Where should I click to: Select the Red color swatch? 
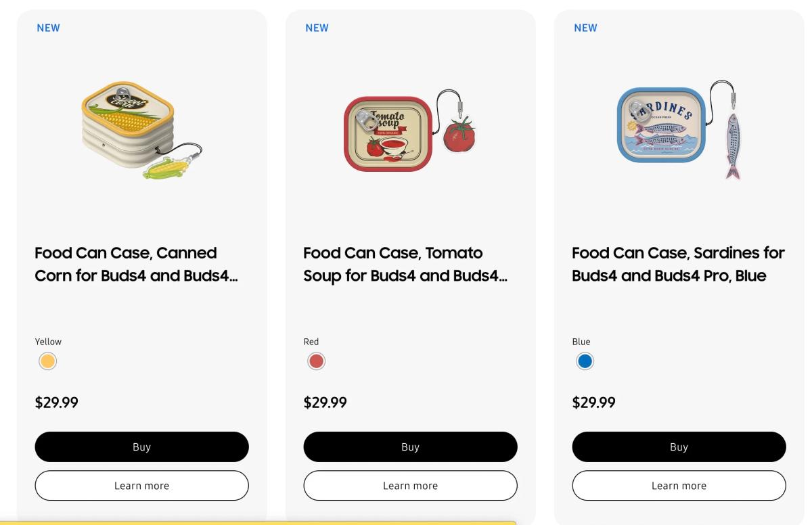[x=316, y=361]
